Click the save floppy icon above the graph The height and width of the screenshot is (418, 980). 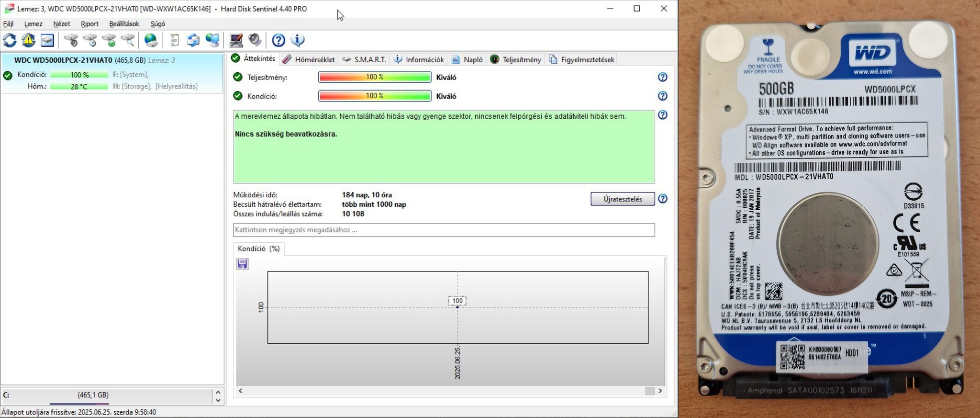[243, 264]
